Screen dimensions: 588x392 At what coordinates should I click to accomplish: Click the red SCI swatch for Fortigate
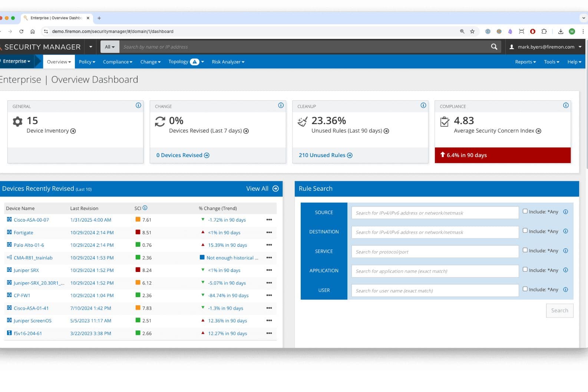coord(138,232)
